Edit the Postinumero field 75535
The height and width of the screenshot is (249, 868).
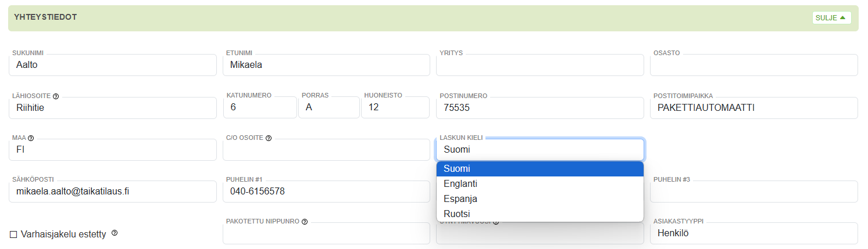pos(540,107)
